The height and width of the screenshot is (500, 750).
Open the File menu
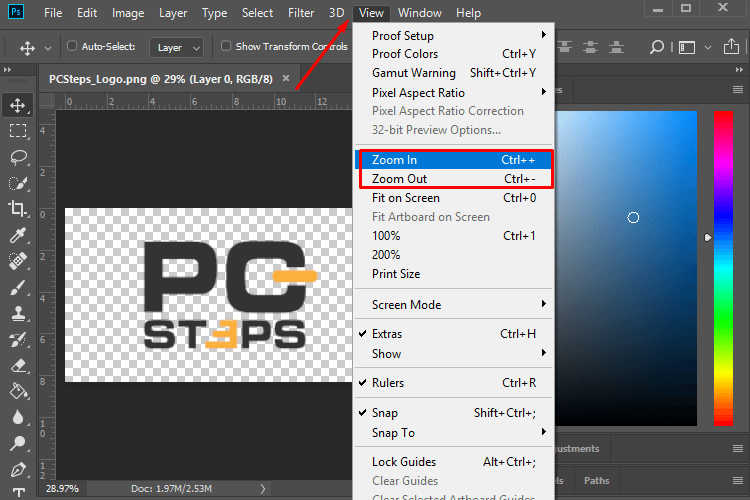click(x=53, y=13)
